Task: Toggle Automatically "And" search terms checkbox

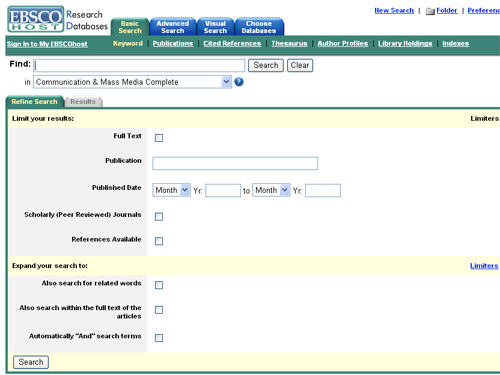Action: coord(159,338)
